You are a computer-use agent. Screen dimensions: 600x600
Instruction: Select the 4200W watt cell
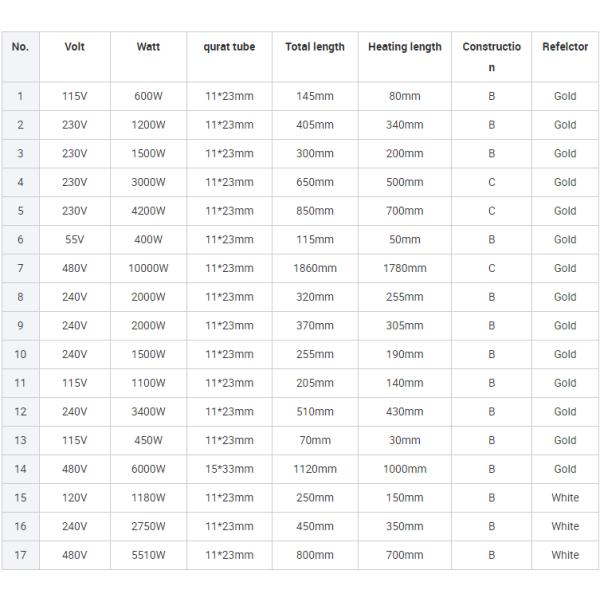tap(148, 211)
